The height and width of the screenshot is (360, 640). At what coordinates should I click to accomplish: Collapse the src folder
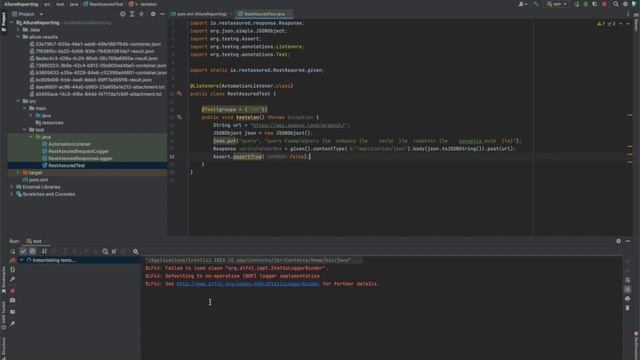coord(18,101)
